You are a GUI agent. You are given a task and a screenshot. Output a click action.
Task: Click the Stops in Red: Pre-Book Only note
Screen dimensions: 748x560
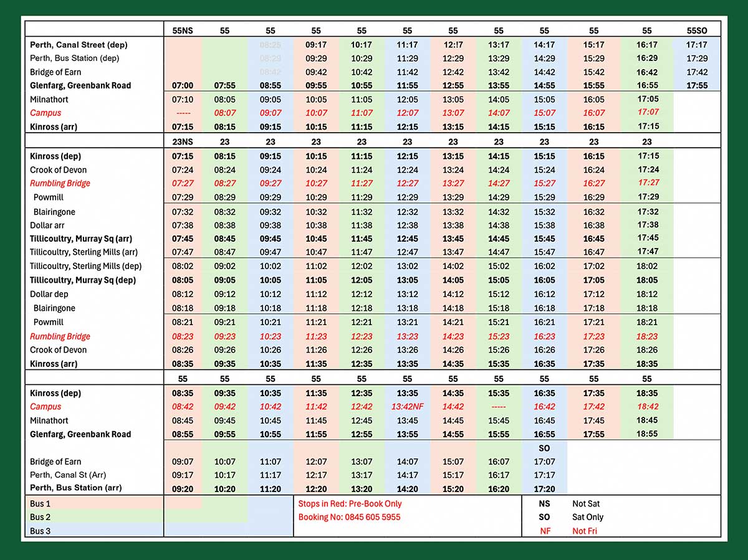point(350,503)
